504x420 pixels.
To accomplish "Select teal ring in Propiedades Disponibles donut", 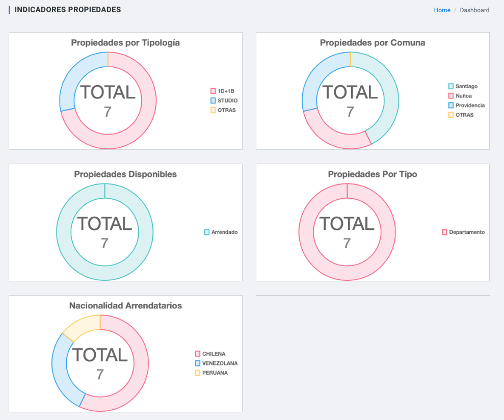I will [105, 273].
